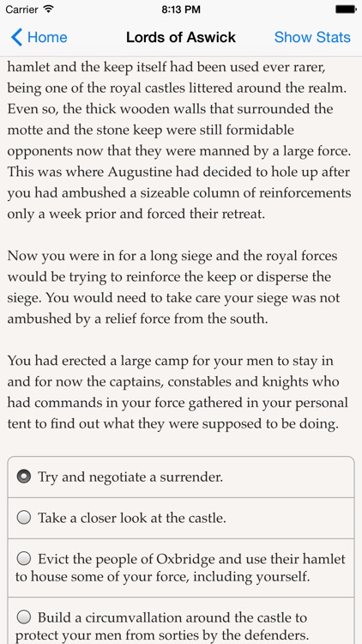
Task: Click the 'Take a closer look at the castle' text
Action: coord(132,518)
